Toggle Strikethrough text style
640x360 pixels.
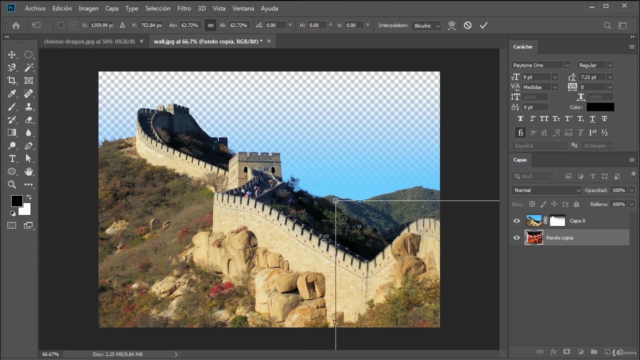point(604,119)
